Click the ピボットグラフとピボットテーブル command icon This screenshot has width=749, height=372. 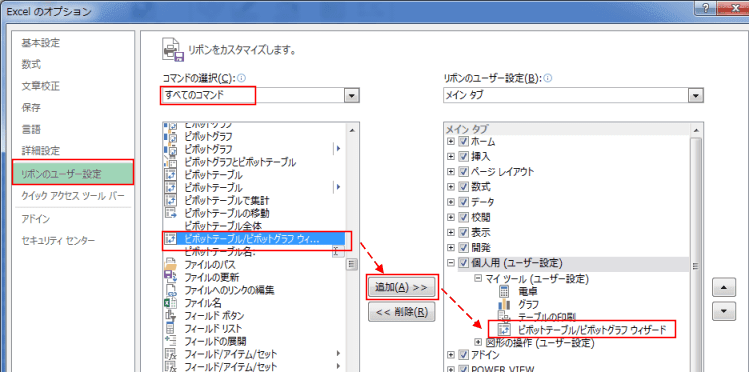pyautogui.click(x=171, y=162)
